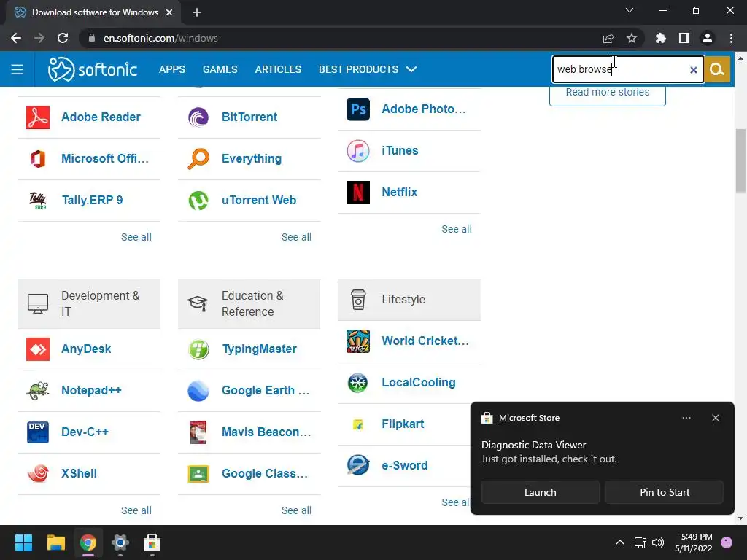
Task: Open Development & IT category header
Action: (89, 304)
